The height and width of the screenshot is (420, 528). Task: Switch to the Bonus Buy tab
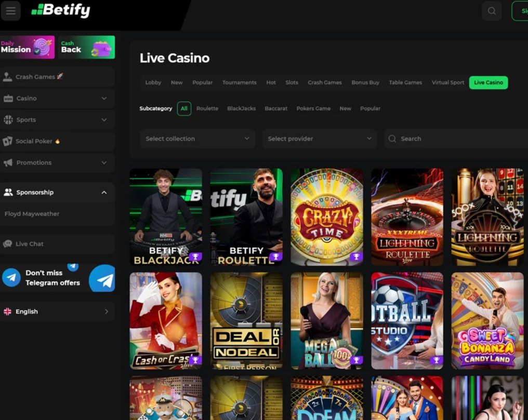(x=365, y=83)
